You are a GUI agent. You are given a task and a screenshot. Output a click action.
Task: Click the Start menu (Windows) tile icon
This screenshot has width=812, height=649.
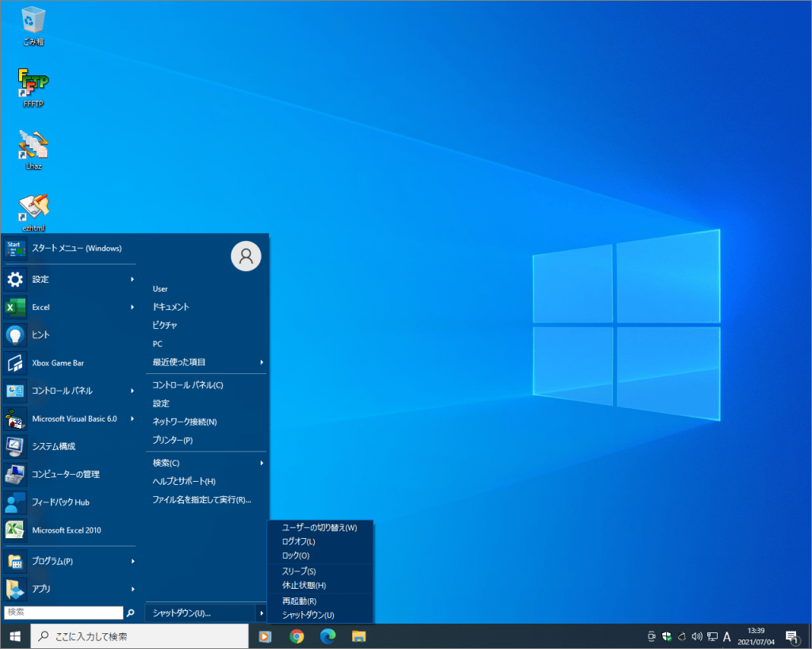click(x=15, y=248)
